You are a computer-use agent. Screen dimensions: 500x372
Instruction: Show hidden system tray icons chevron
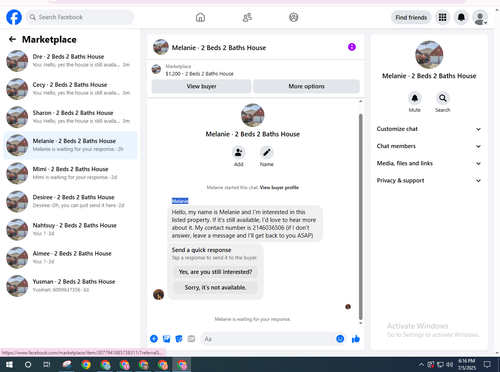[x=421, y=365]
